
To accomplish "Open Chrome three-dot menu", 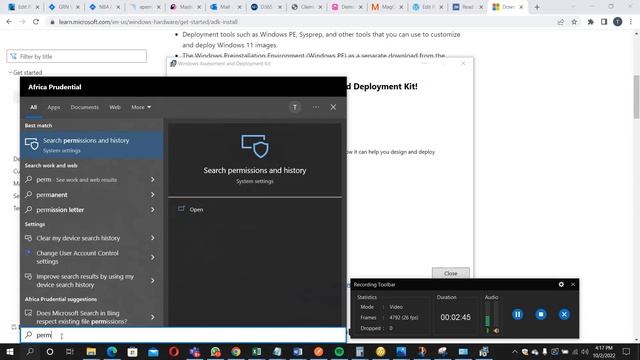I will [x=631, y=22].
